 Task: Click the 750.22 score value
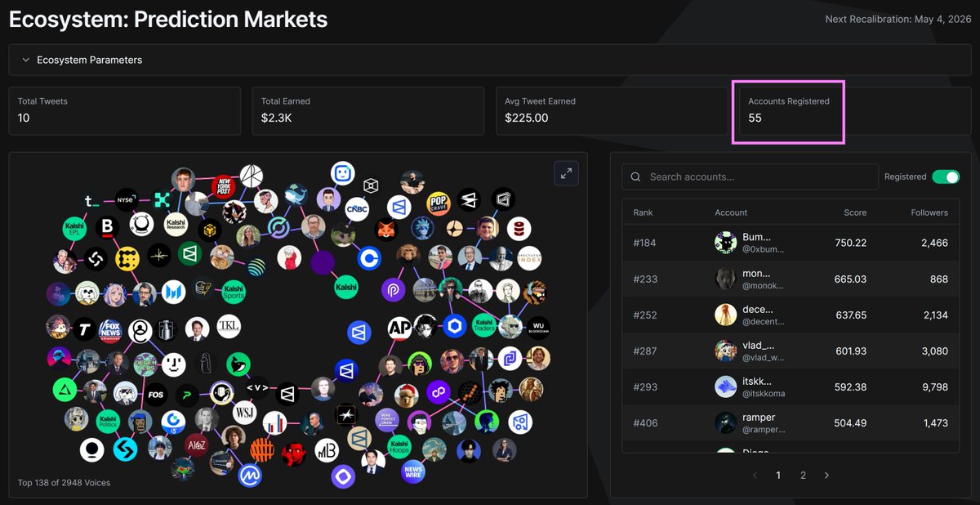[850, 243]
